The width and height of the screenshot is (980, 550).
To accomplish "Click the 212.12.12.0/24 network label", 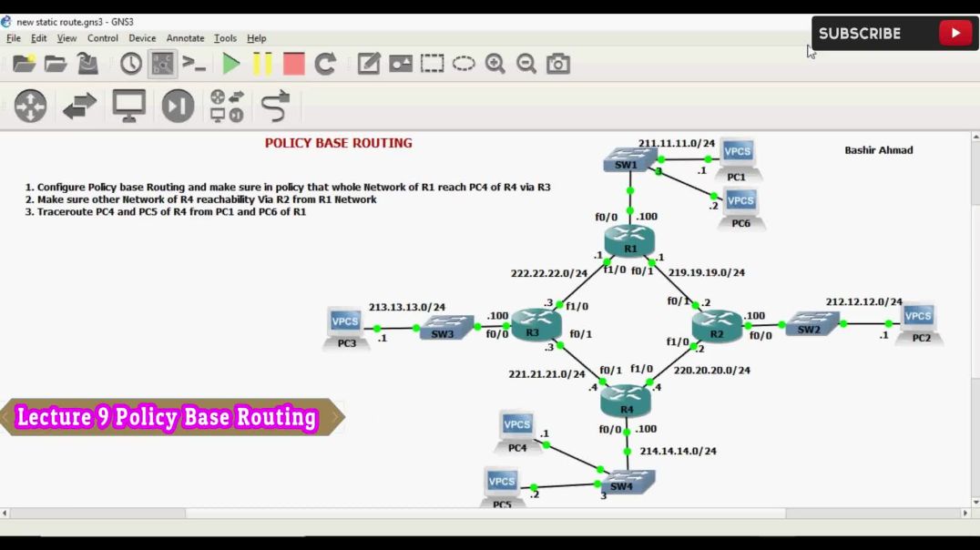I will click(863, 301).
